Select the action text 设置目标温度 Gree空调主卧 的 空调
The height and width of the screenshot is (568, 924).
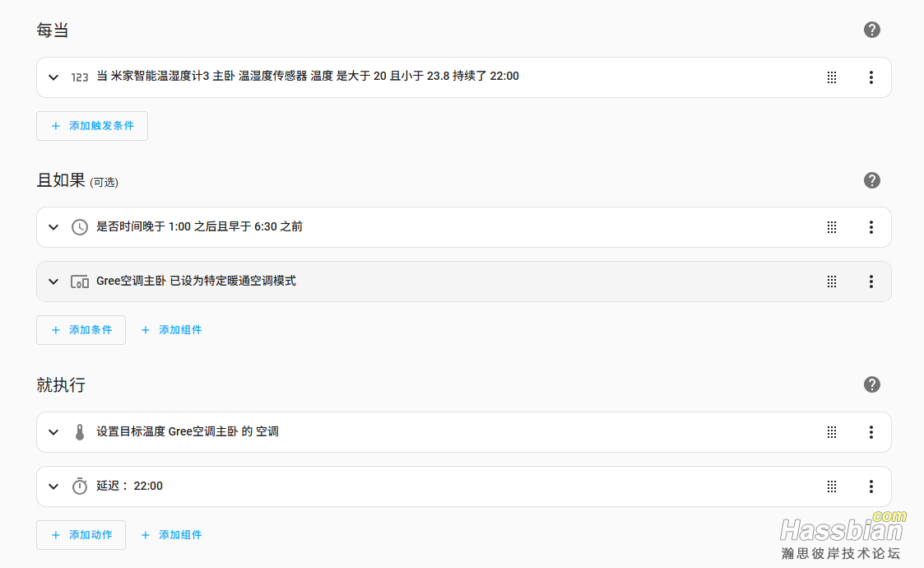[x=188, y=431]
